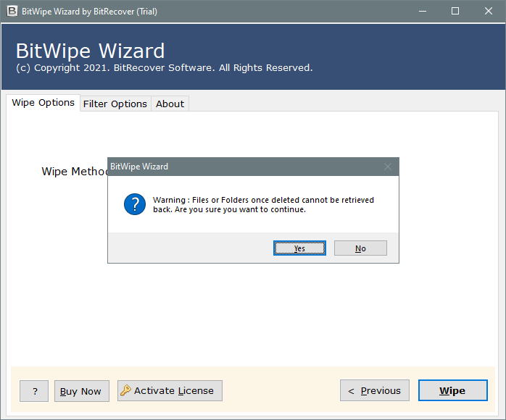Select the Wipe Options tab

pyautogui.click(x=43, y=103)
